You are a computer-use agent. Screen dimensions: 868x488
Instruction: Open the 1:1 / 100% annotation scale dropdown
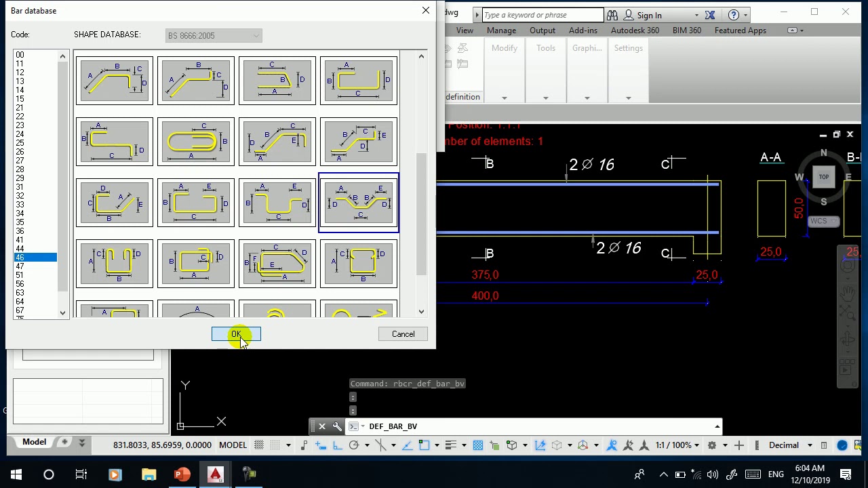[x=678, y=445]
